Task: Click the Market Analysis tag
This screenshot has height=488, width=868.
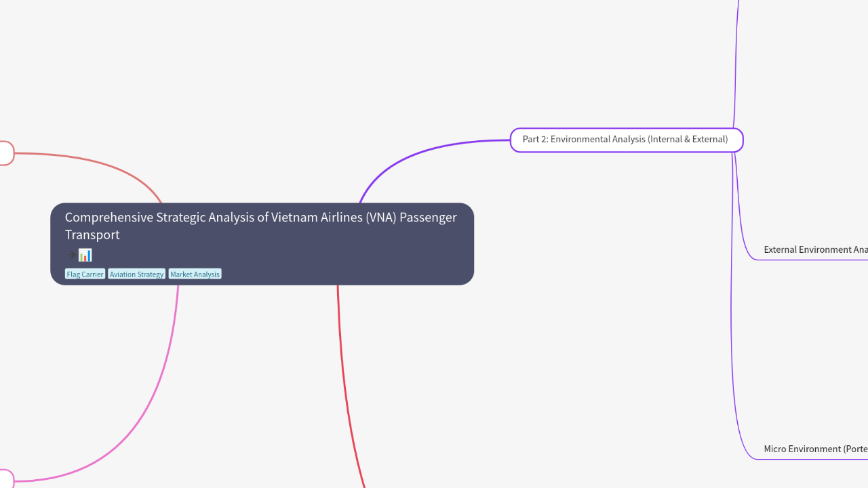Action: tap(195, 274)
